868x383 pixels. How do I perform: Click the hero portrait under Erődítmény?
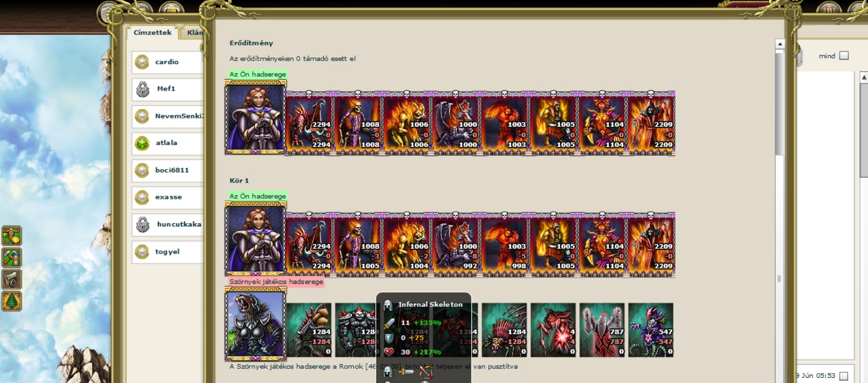pyautogui.click(x=255, y=117)
